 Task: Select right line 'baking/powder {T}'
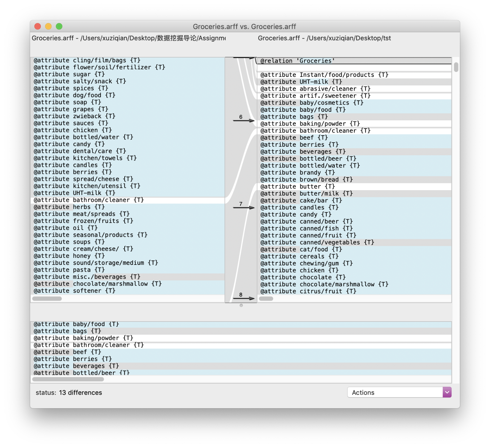click(354, 124)
